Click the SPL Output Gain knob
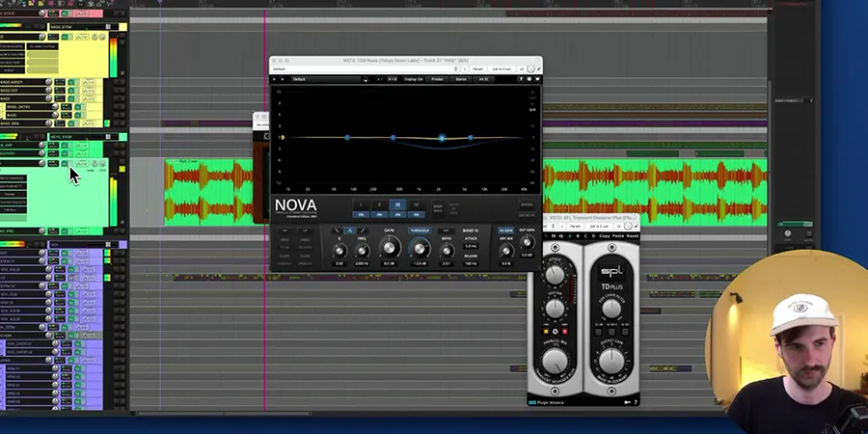Viewport: 868px width, 434px height. point(611,361)
